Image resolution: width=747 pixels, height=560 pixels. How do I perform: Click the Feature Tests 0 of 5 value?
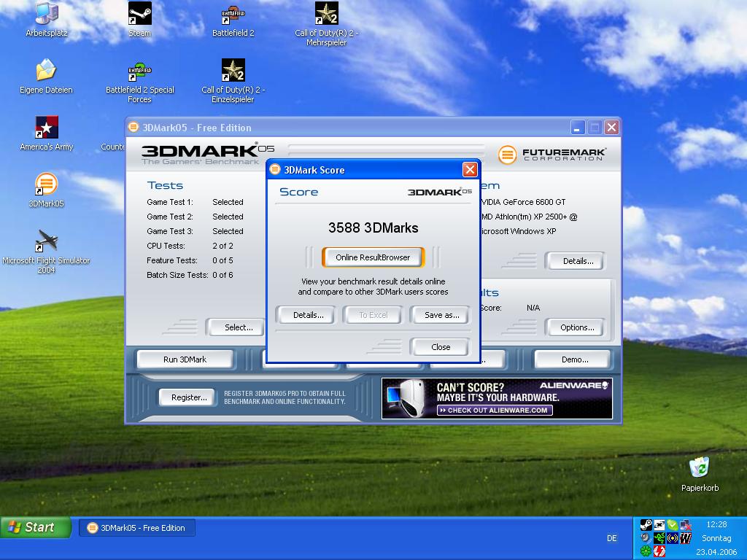click(222, 260)
